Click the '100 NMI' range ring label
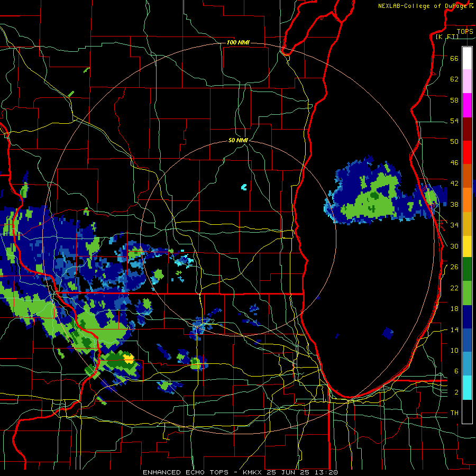476x476 pixels. coord(238,42)
